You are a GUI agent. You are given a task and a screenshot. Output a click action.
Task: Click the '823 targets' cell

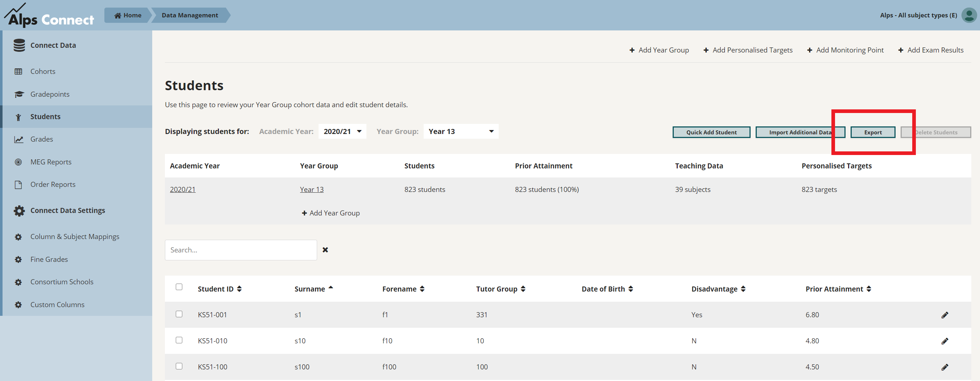(819, 189)
